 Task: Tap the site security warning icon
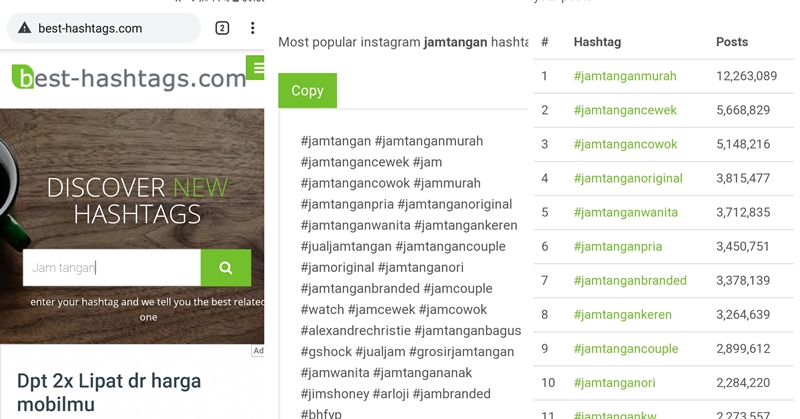pyautogui.click(x=24, y=28)
